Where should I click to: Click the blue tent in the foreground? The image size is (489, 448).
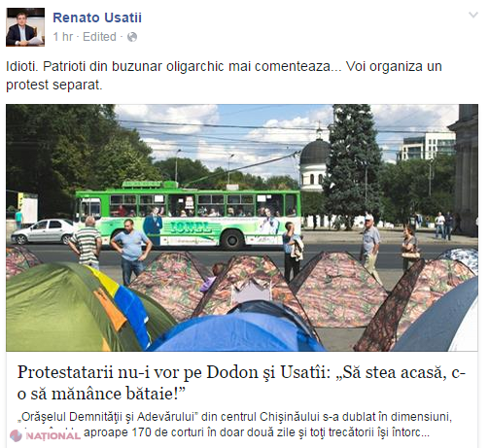(238, 328)
